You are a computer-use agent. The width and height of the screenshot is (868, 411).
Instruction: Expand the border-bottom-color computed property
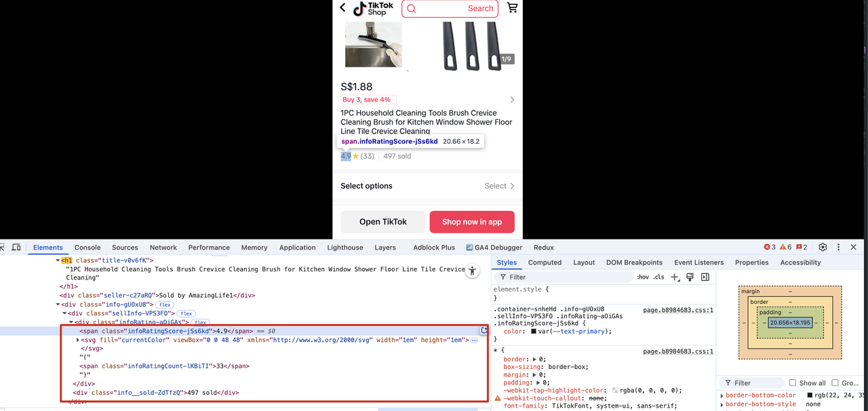pos(722,395)
